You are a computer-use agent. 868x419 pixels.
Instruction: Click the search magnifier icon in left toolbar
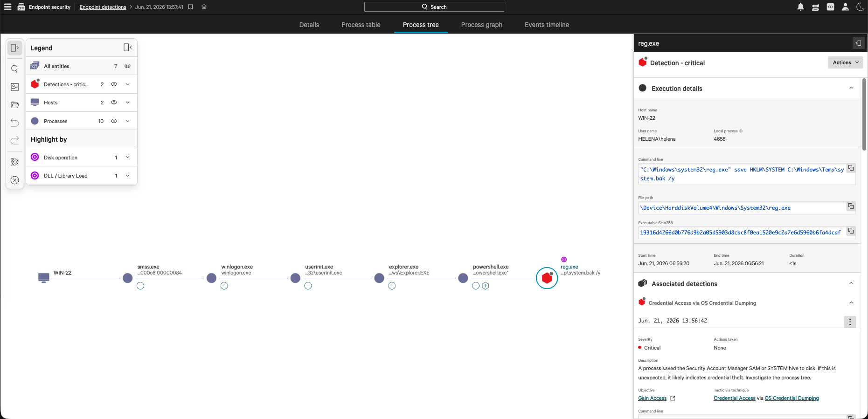point(14,69)
